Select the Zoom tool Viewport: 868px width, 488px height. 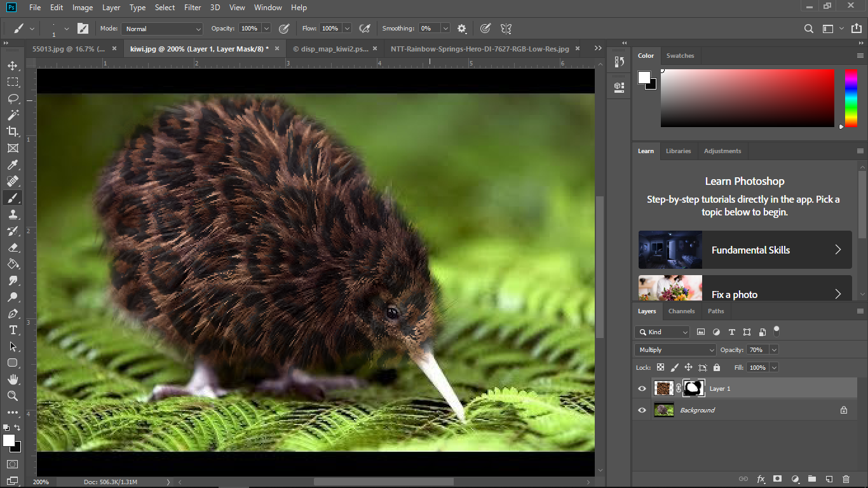13,396
